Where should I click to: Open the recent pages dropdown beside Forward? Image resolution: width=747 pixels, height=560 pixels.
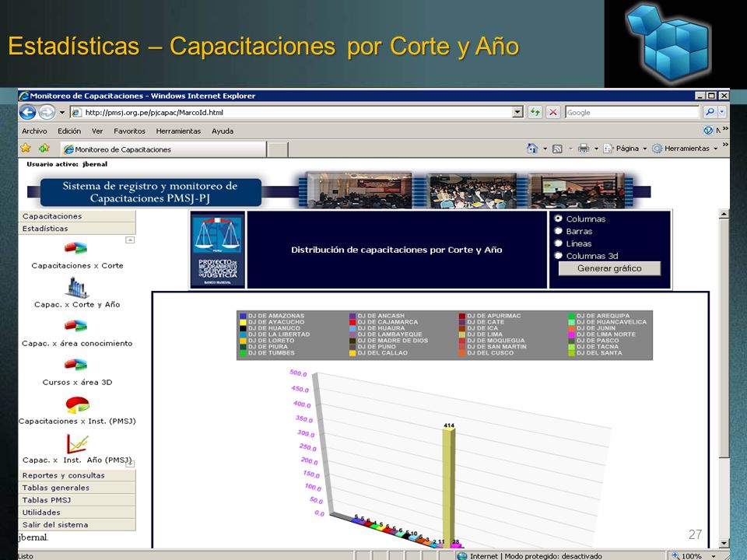click(x=62, y=113)
